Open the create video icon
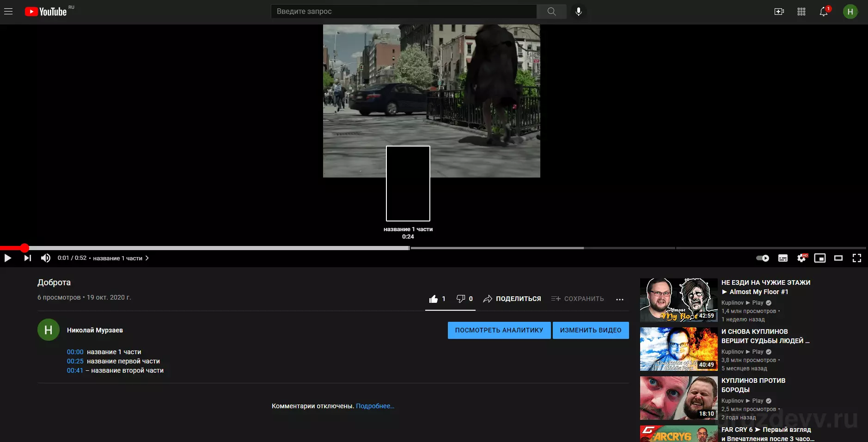Viewport: 868px width, 442px height. coord(779,12)
